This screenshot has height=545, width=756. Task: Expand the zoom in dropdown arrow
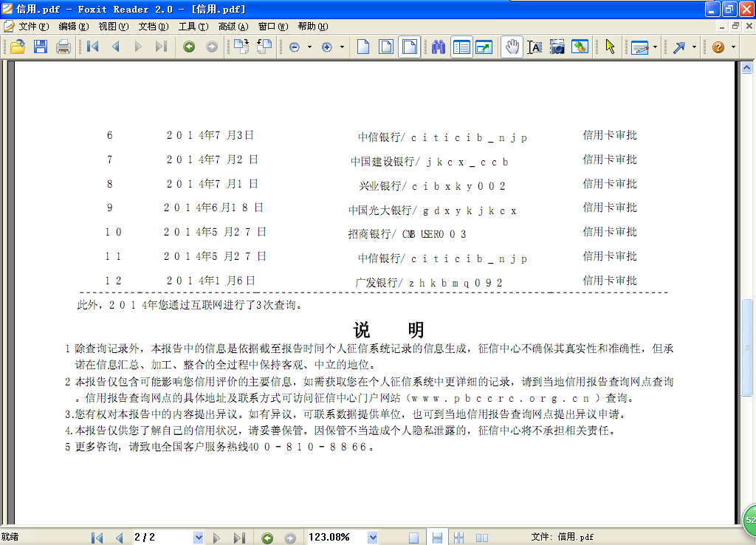[342, 47]
